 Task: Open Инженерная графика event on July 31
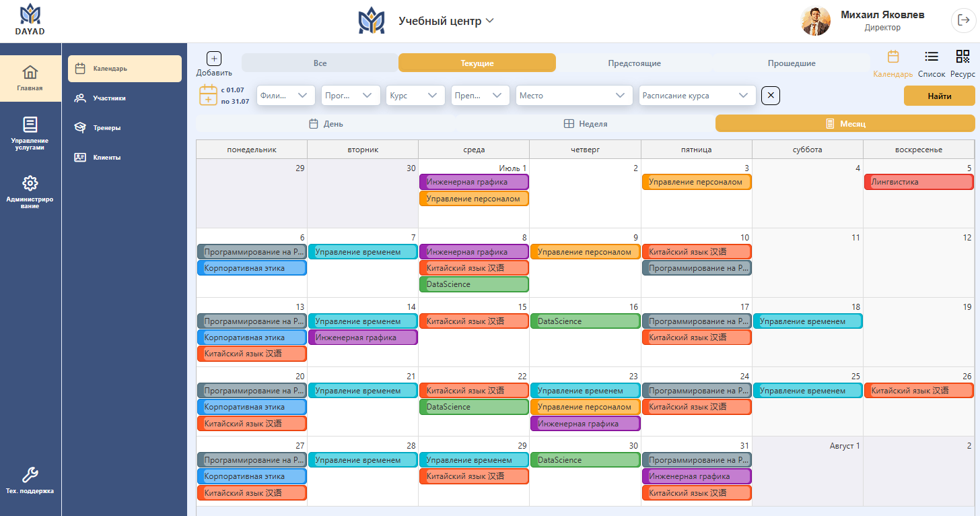tap(696, 476)
